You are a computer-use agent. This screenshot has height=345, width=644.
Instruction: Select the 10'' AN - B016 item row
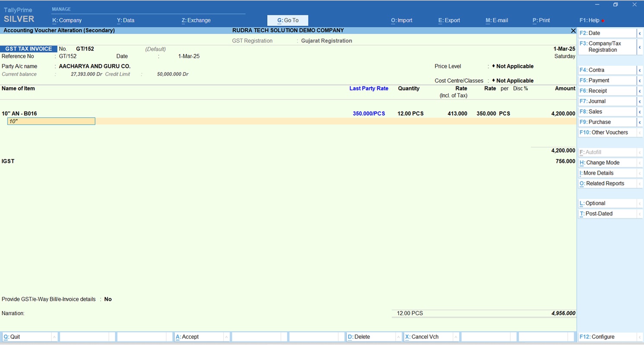pos(19,114)
